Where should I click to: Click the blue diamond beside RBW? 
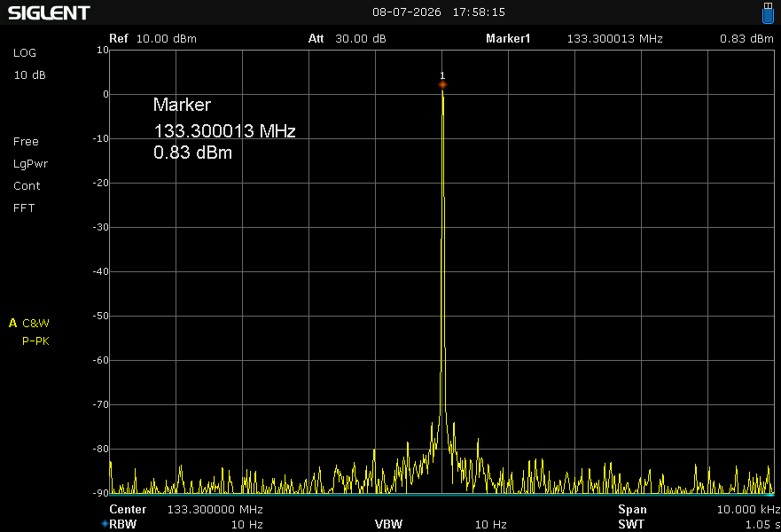(105, 523)
